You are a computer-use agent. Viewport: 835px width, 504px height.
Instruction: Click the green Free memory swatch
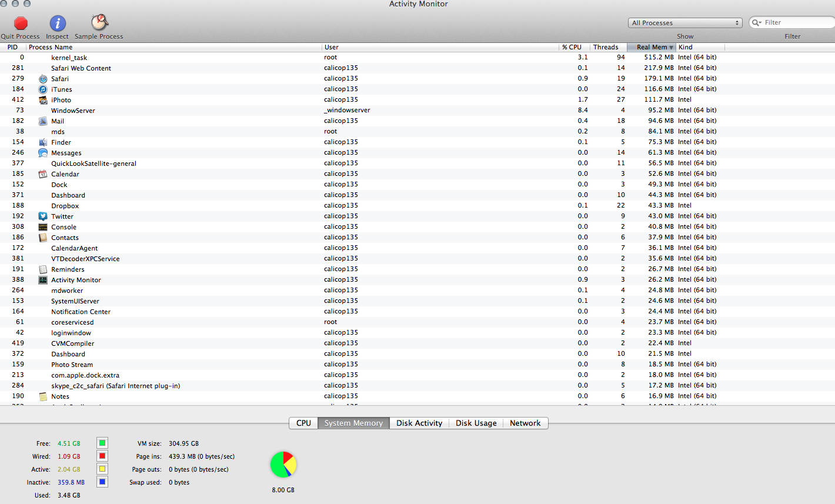(x=102, y=443)
